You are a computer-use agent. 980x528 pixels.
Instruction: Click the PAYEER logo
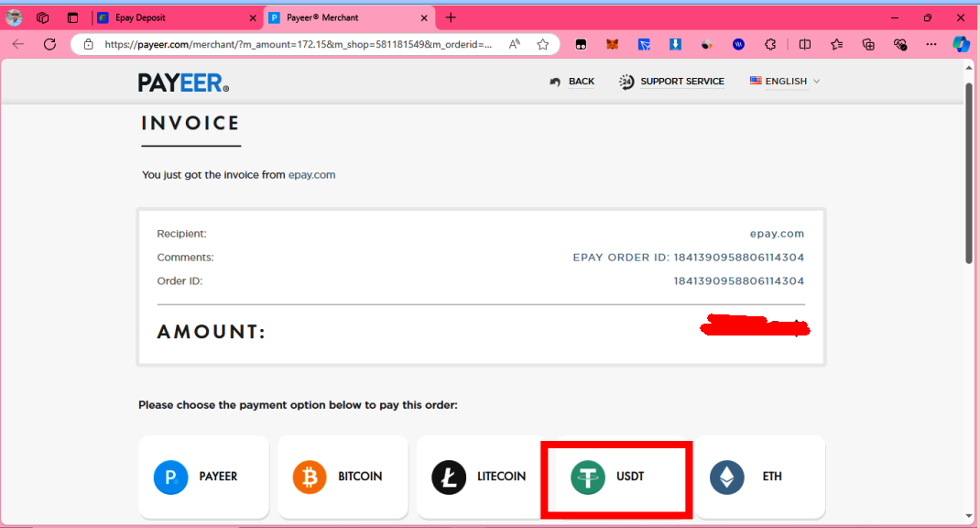point(183,82)
